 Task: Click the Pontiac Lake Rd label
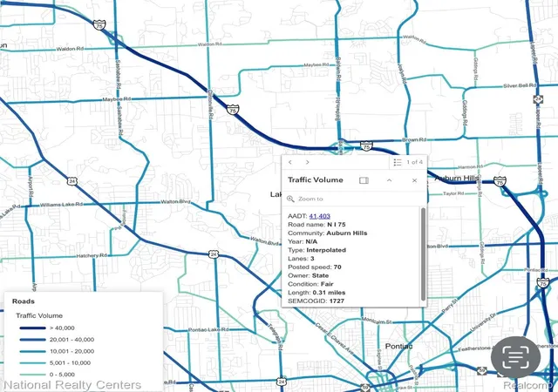pyautogui.click(x=208, y=330)
